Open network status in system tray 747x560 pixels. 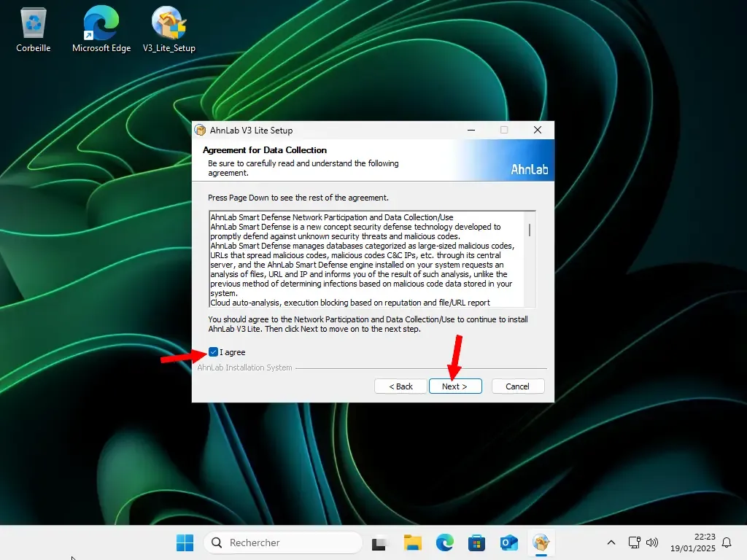click(634, 542)
